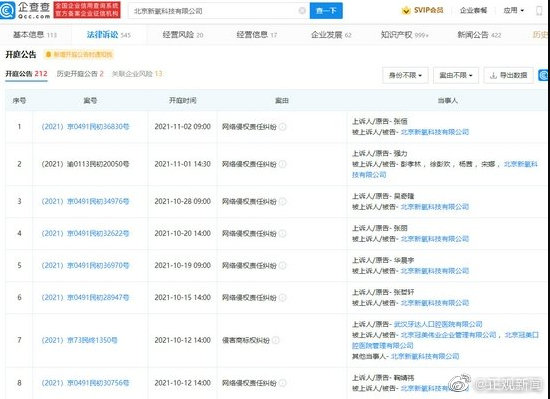Click the 开庭时间 column header
550x399 pixels.
182,101
